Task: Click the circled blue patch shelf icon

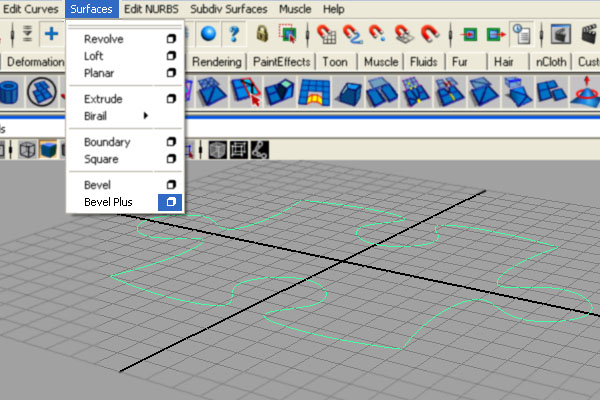Action: click(x=42, y=92)
